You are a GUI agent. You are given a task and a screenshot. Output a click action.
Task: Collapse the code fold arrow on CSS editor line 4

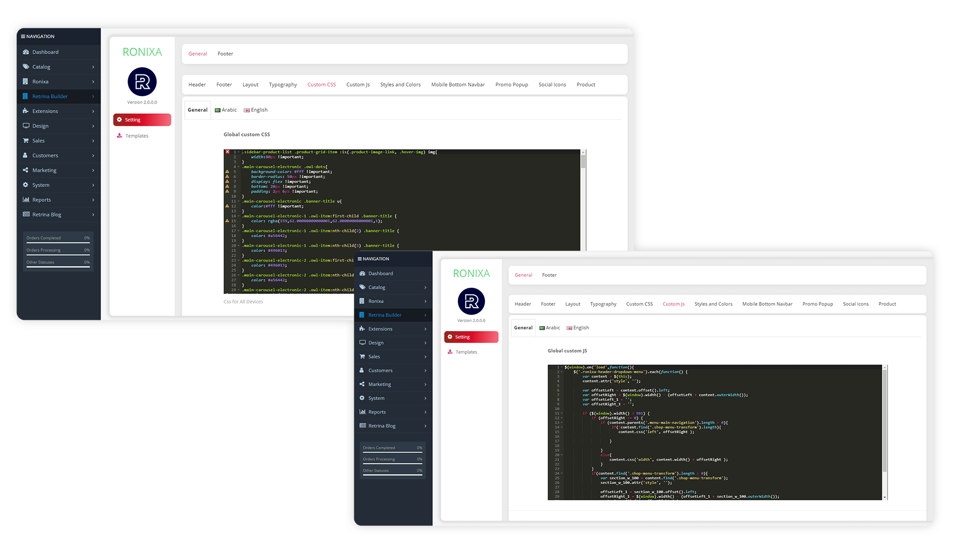click(239, 167)
